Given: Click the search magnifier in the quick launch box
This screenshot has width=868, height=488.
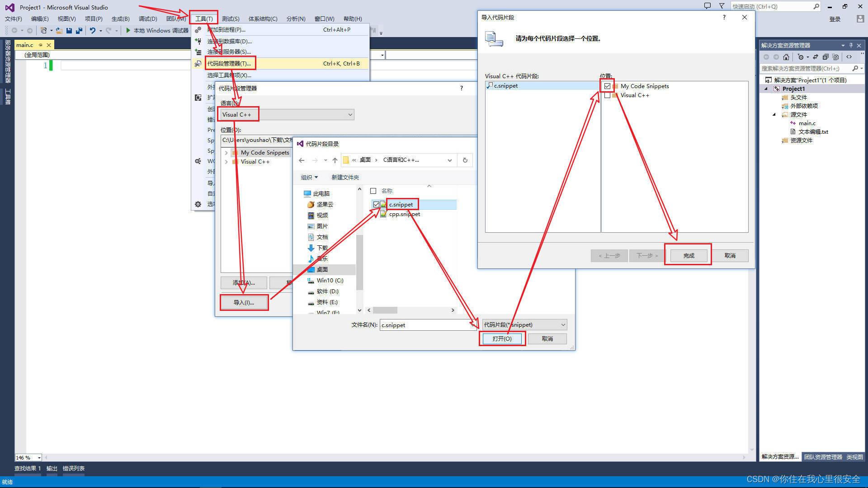Looking at the screenshot, I should coord(816,6).
